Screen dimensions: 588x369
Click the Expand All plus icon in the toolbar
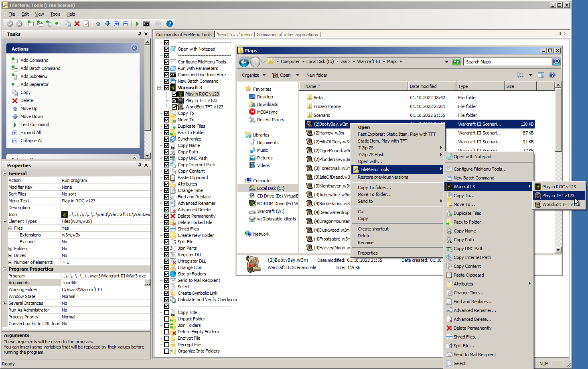click(116, 24)
